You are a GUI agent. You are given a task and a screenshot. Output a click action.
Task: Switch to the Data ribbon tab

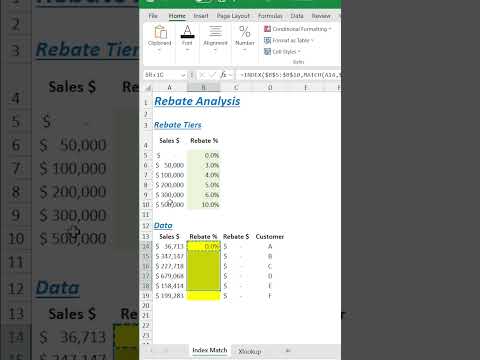pos(297,16)
